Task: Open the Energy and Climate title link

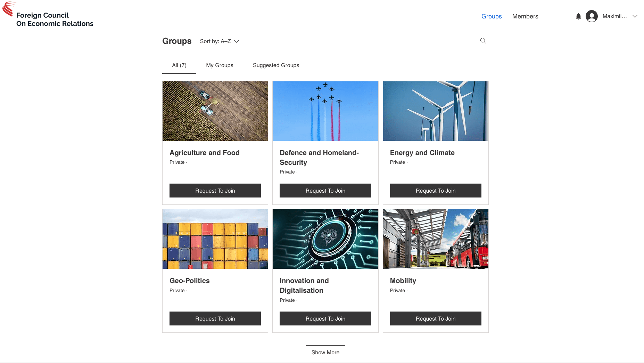Action: [x=422, y=153]
